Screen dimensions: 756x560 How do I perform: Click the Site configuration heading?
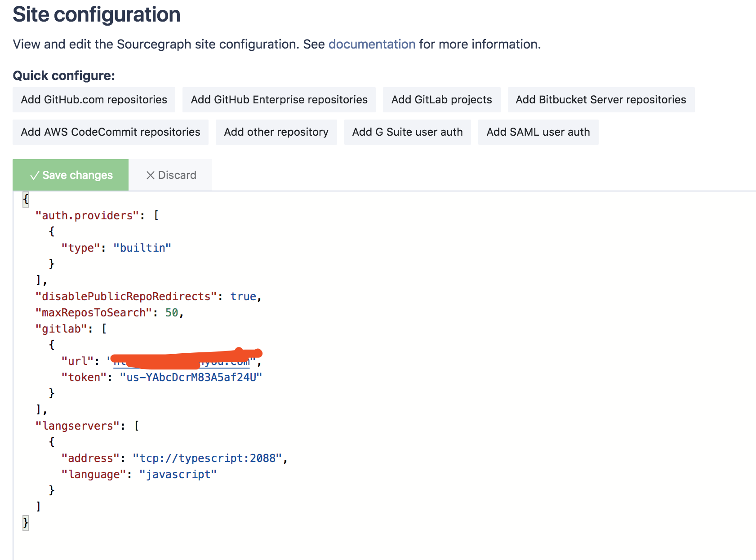point(97,14)
